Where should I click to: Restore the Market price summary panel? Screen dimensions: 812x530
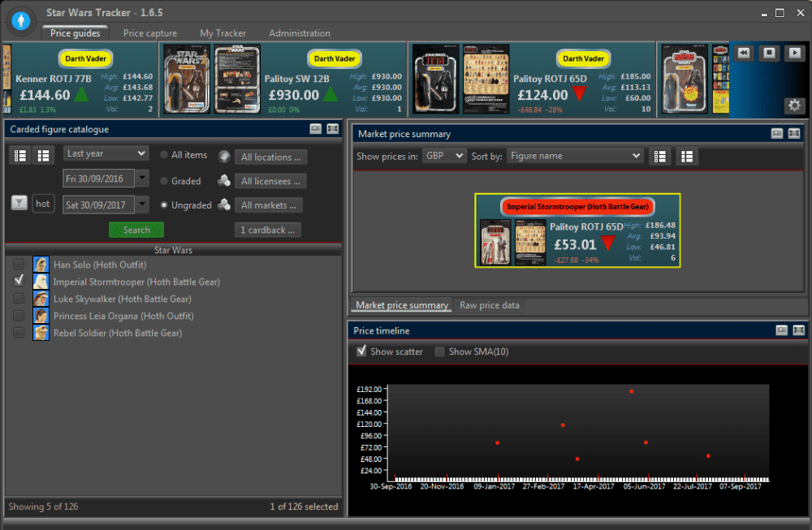777,134
